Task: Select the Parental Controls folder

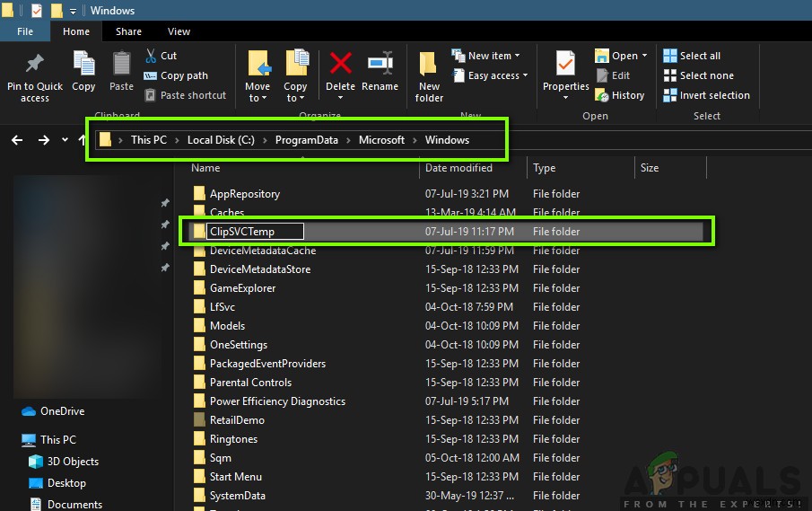Action: point(250,383)
